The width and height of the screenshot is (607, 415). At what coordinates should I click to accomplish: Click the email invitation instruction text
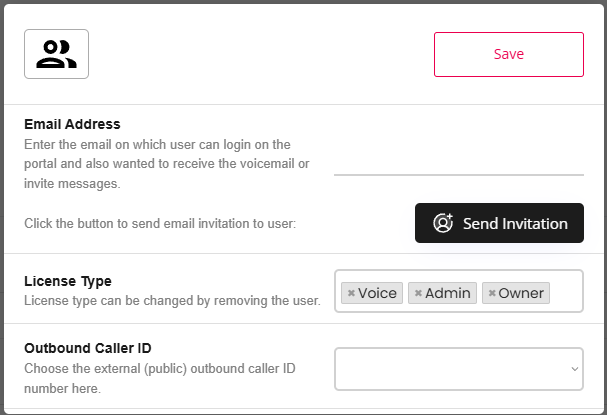click(x=160, y=223)
